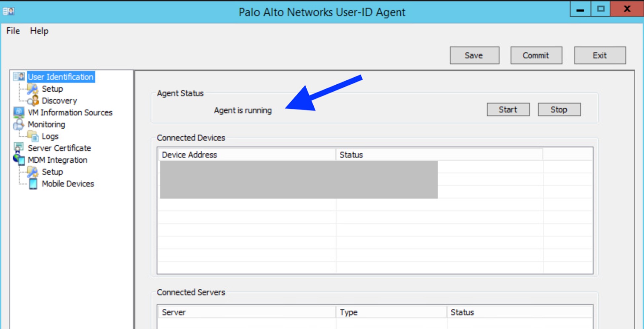Close the User-ID Agent window

pyautogui.click(x=627, y=9)
